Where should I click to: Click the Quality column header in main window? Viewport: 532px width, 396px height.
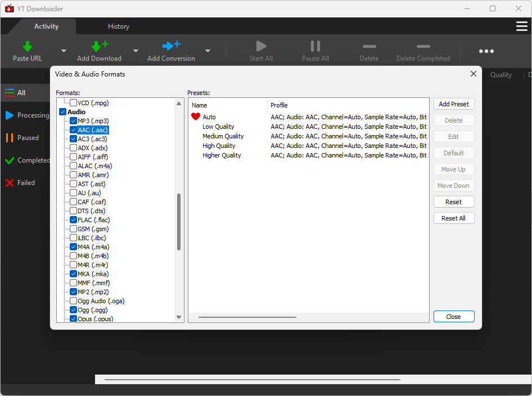[501, 75]
